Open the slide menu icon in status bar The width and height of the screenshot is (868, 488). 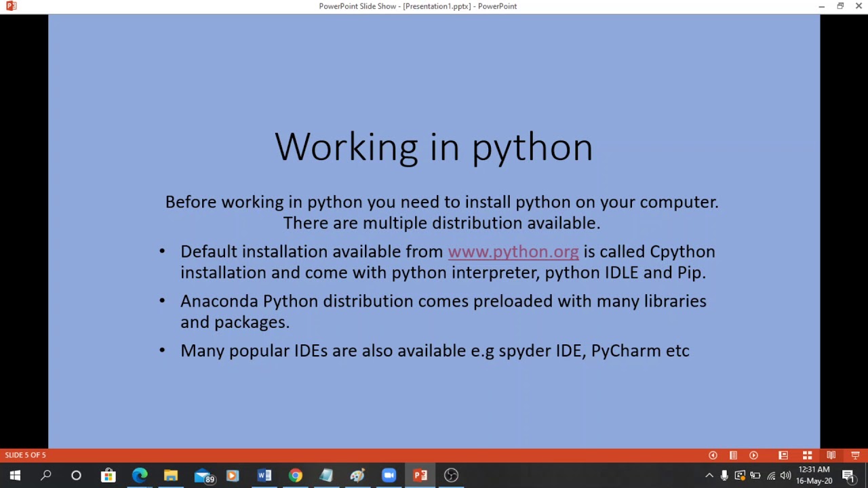pyautogui.click(x=733, y=455)
